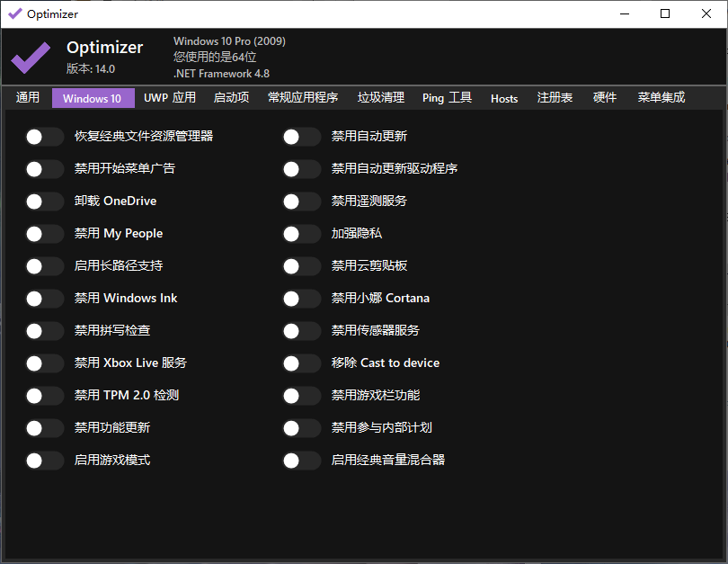This screenshot has height=564, width=728.
Task: Toggle 禁用游戏栏功能 switch
Action: pyautogui.click(x=302, y=396)
